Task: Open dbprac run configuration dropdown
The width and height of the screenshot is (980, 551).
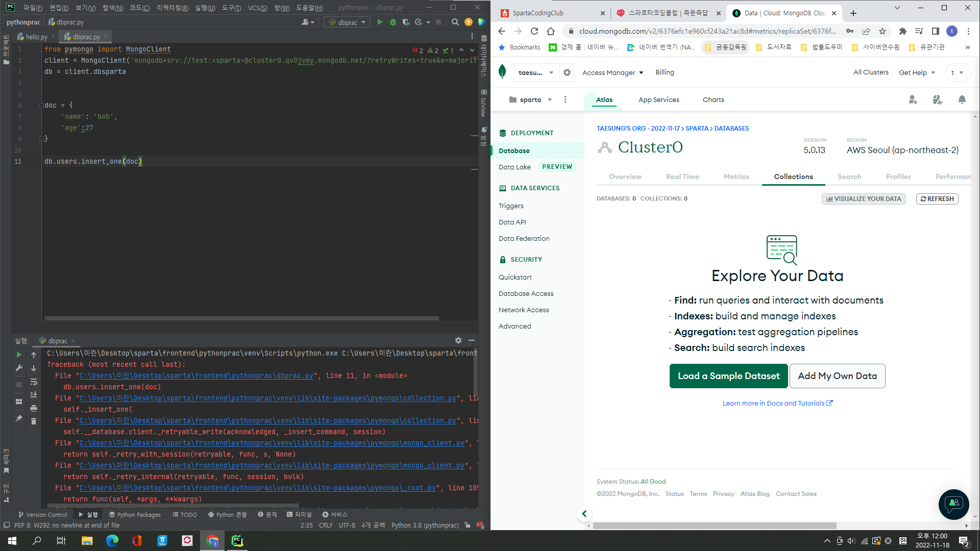Action: (x=347, y=22)
